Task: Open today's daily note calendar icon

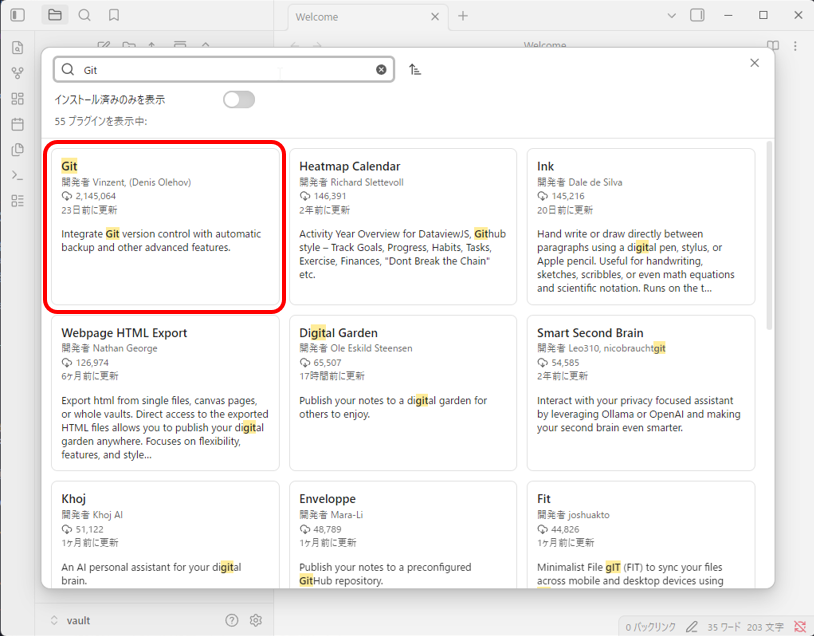Action: tap(17, 124)
